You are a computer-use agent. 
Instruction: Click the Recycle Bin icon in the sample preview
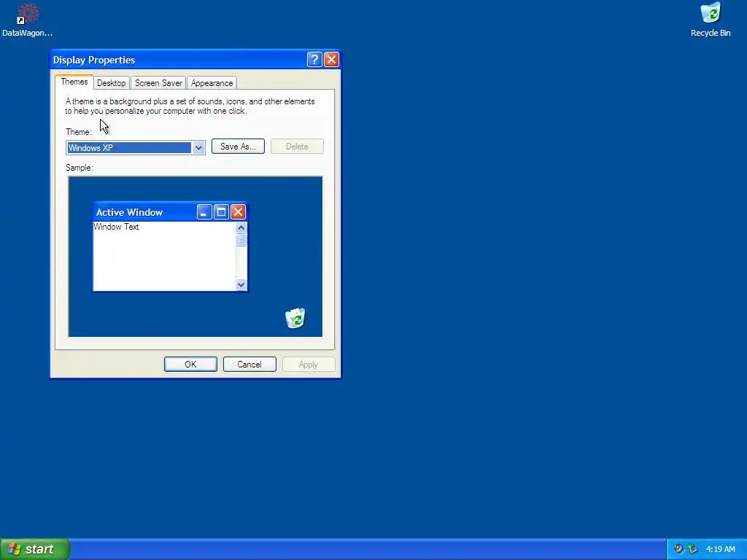[x=295, y=318]
